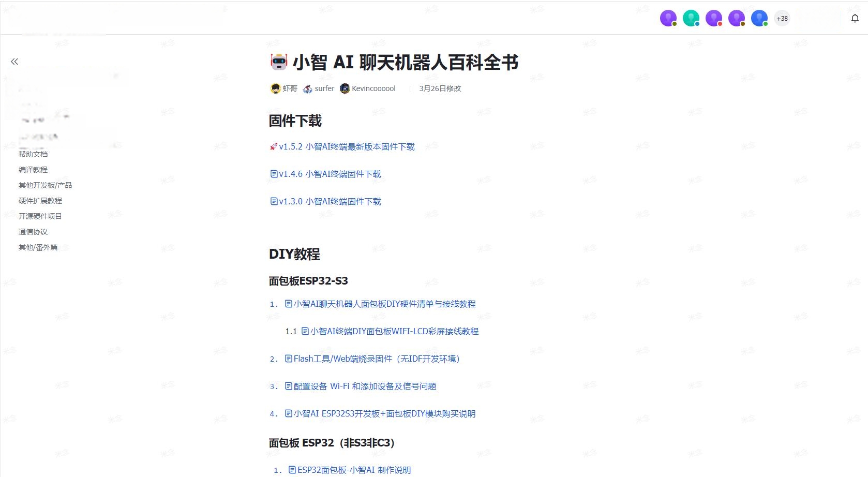
Task: Open v1.4.6 小智AI终端固件下载 link
Action: [x=330, y=174]
